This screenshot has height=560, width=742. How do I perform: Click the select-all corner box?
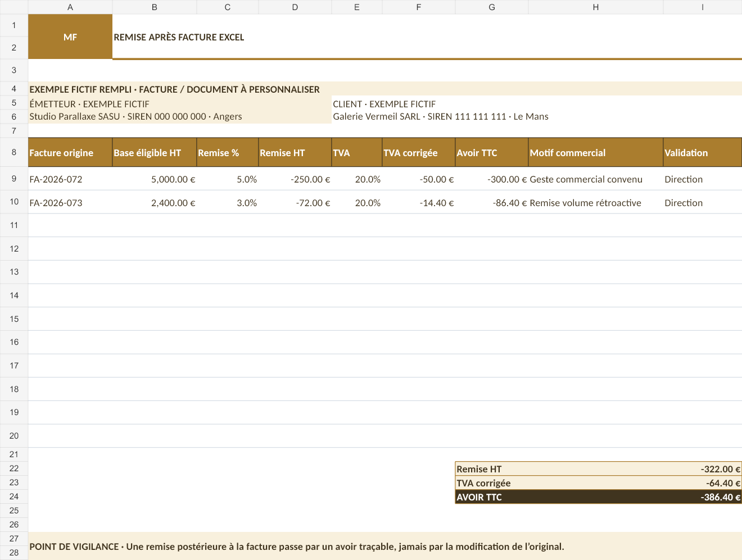(x=14, y=7)
